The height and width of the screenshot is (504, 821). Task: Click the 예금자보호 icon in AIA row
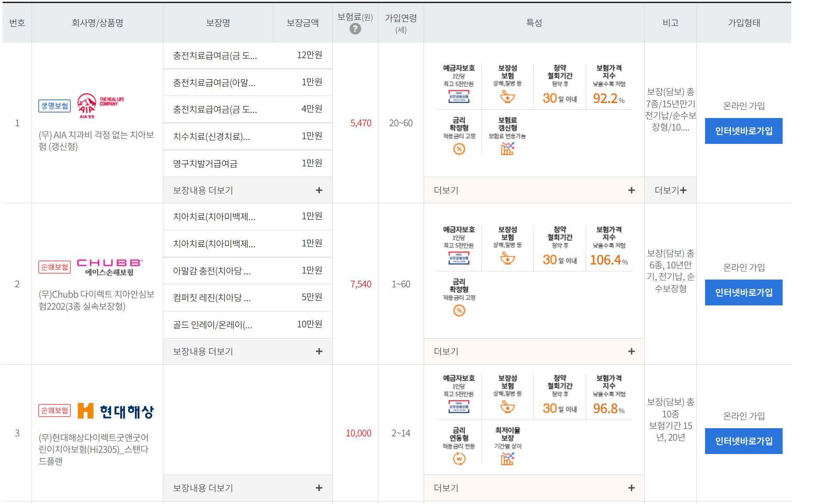click(x=459, y=96)
